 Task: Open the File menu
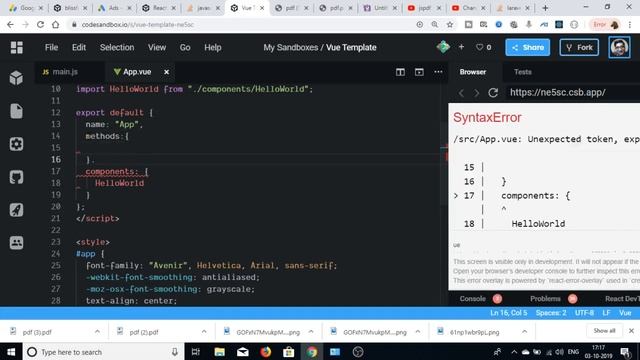(51, 47)
